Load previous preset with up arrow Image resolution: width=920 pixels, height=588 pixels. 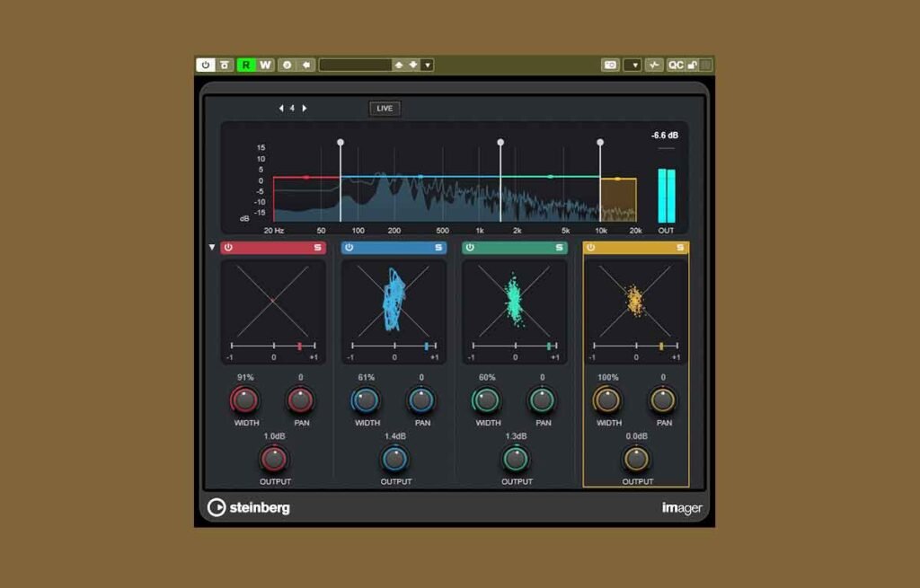point(399,65)
